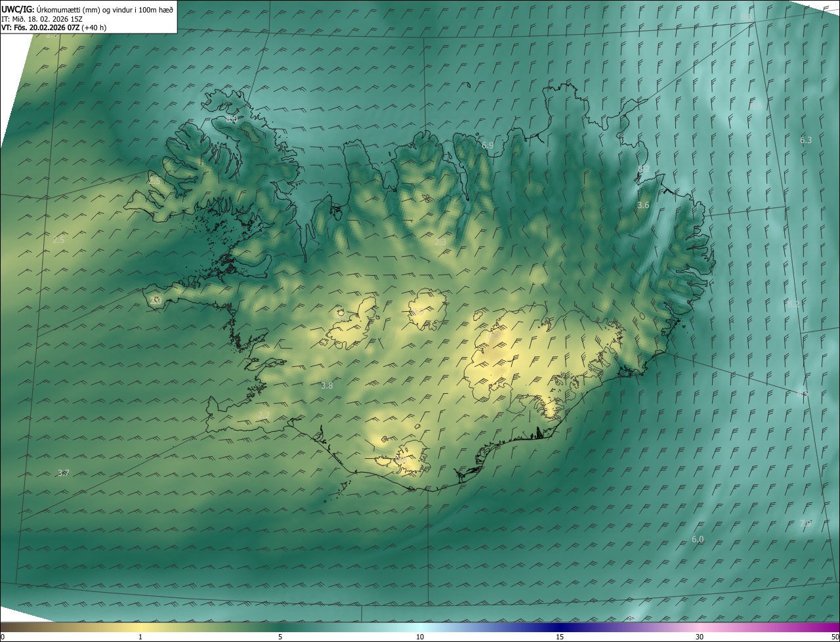The image size is (840, 642).
Task: Click the colorbar tick label '0'
Action: click(3, 637)
